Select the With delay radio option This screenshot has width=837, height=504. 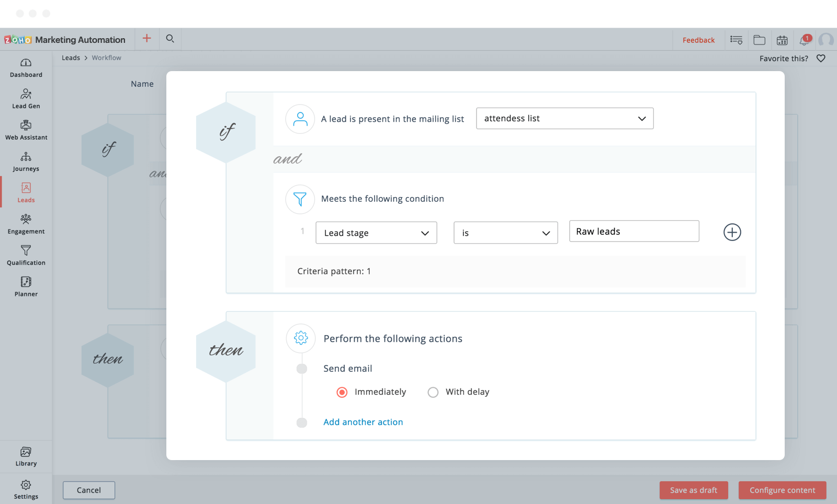pyautogui.click(x=433, y=392)
